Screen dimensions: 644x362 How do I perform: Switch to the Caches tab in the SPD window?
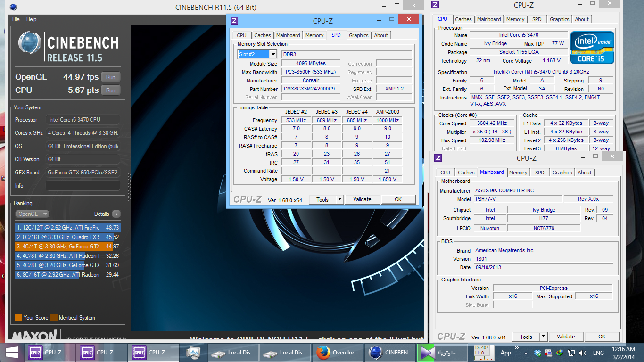pos(262,35)
